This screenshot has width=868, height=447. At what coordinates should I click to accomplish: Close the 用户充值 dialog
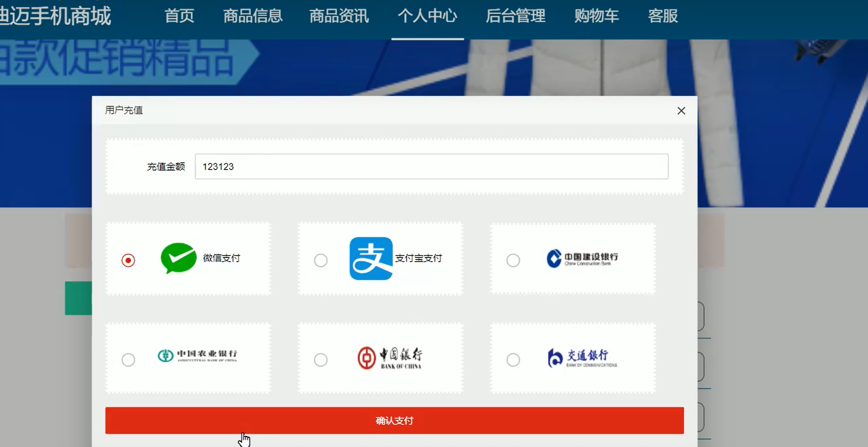pos(681,111)
